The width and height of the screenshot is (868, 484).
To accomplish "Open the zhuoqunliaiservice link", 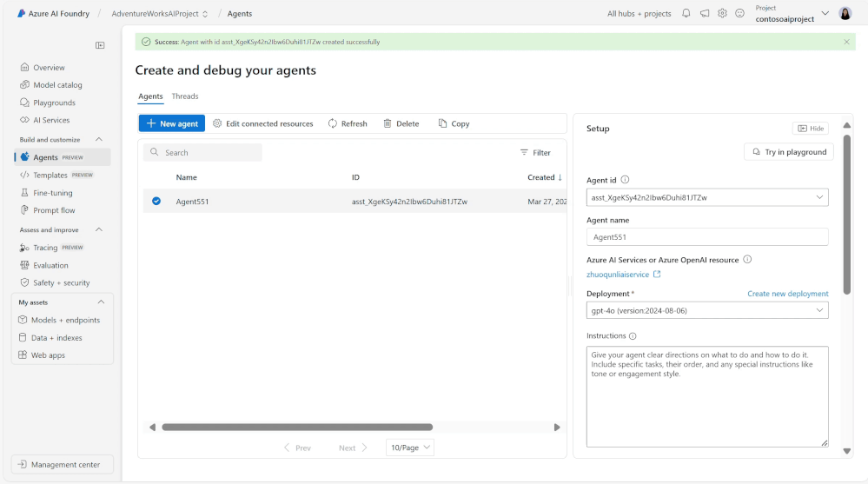I will pyautogui.click(x=618, y=275).
